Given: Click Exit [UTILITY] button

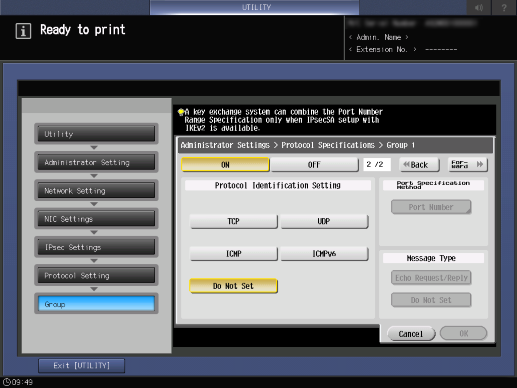Looking at the screenshot, I should pyautogui.click(x=82, y=366).
